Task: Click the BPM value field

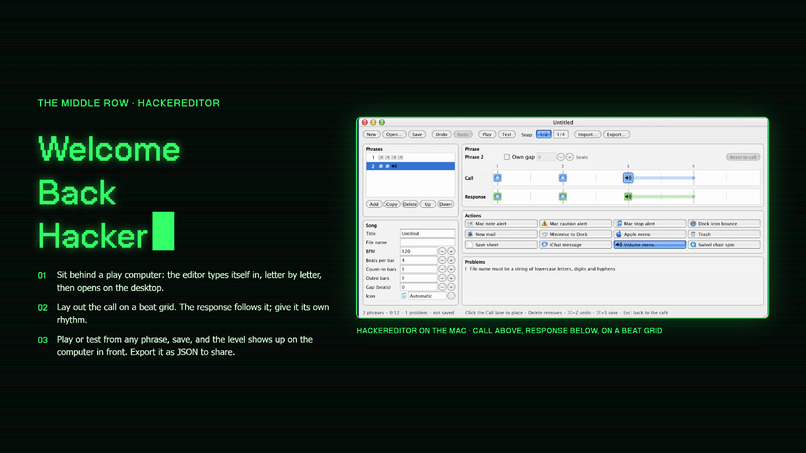Action: point(418,251)
